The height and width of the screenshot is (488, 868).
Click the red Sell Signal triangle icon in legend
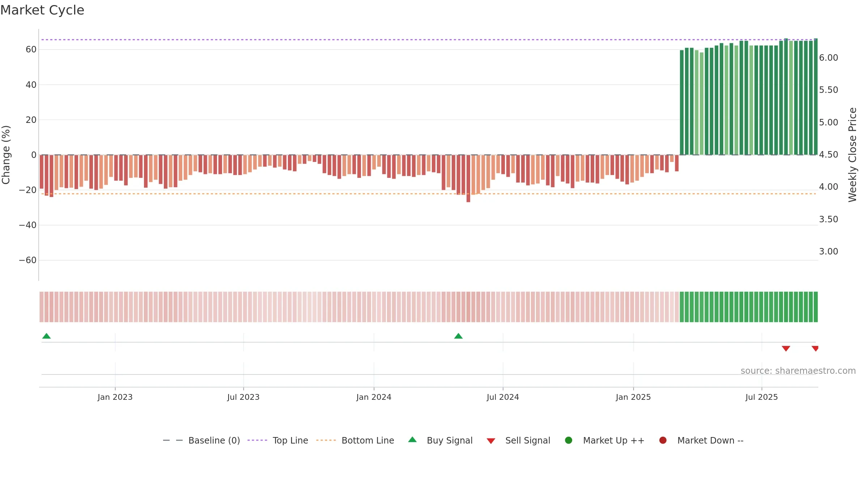point(491,441)
